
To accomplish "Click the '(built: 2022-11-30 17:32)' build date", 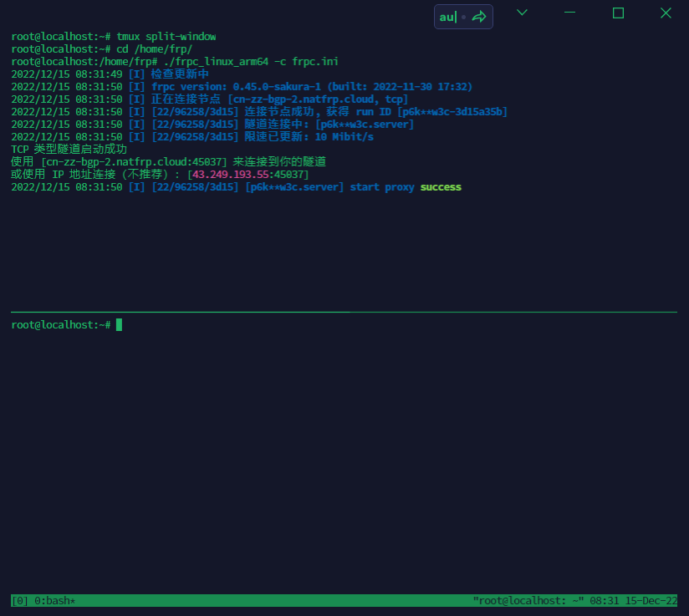I will tap(400, 87).
